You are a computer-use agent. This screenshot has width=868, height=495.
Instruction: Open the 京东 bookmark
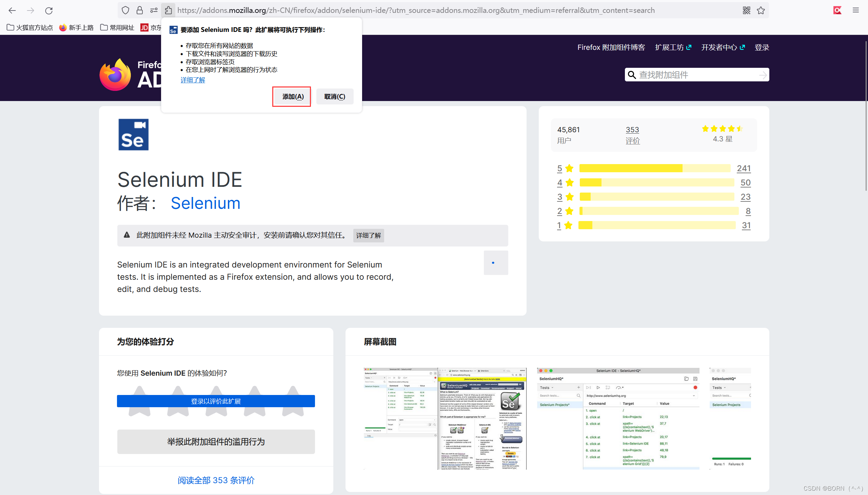(151, 27)
